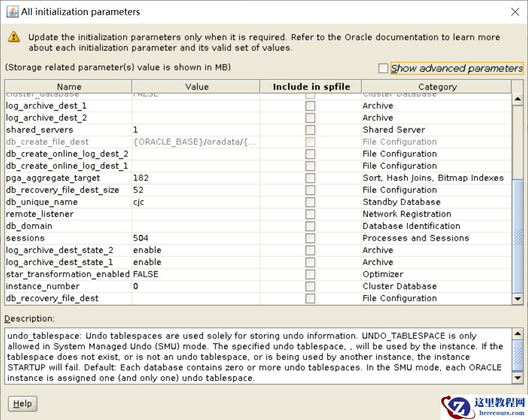528x420 pixels.
Task: Sort by the Category column header
Action: tap(437, 87)
